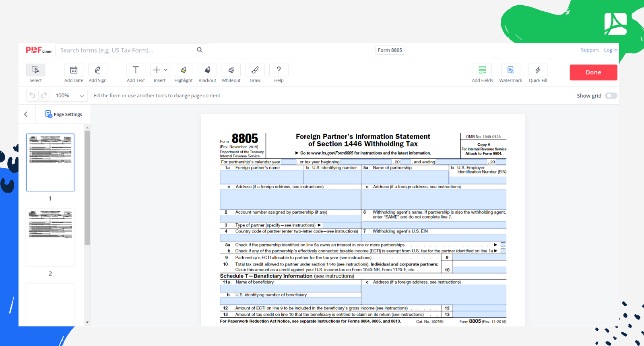Image resolution: width=644 pixels, height=346 pixels.
Task: Click the Type of partner field
Action: pyautogui.click(x=342, y=225)
